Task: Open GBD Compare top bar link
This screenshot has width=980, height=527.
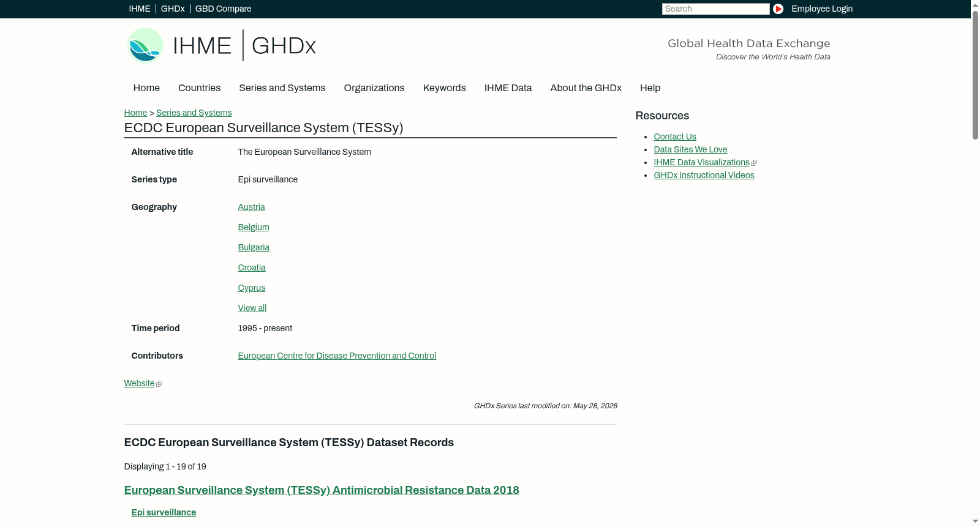Action: (224, 9)
